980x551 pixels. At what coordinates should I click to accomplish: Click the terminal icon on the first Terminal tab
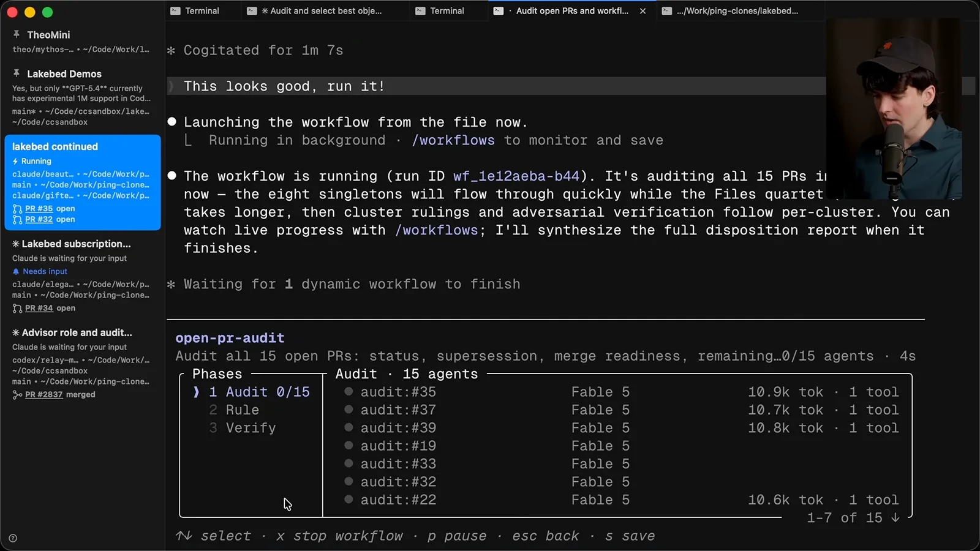click(x=175, y=11)
